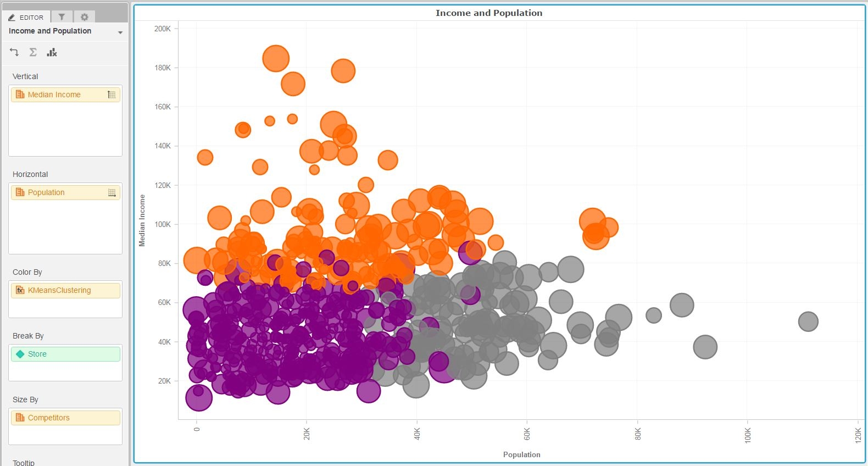Switch to the EDITOR tab
Viewport: 868px width, 466px height.
coord(26,17)
